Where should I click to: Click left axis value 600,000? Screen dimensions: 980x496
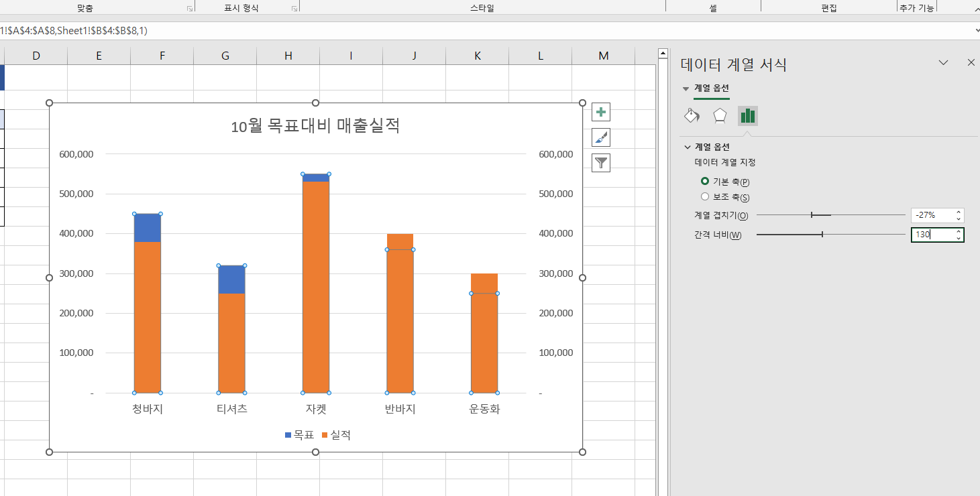click(x=76, y=154)
